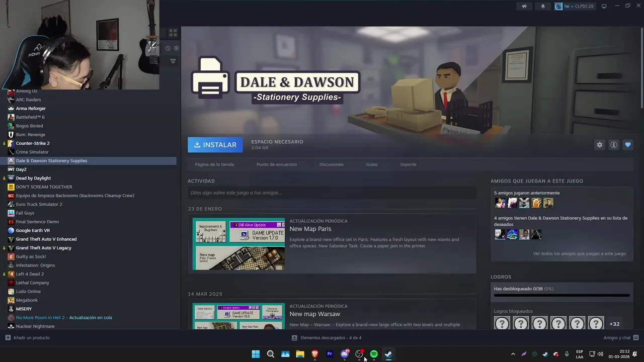Open the announcements megaphone icon
This screenshot has height=362, width=644.
click(524, 6)
